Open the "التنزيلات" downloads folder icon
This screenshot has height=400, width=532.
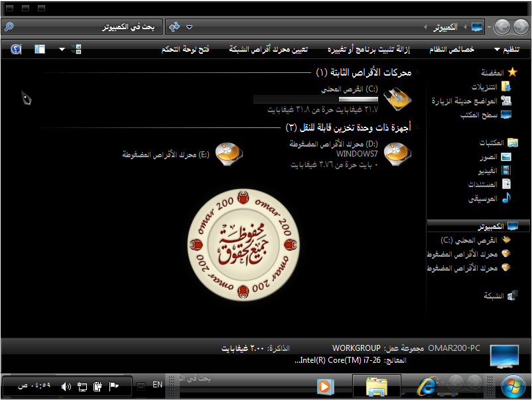point(506,87)
